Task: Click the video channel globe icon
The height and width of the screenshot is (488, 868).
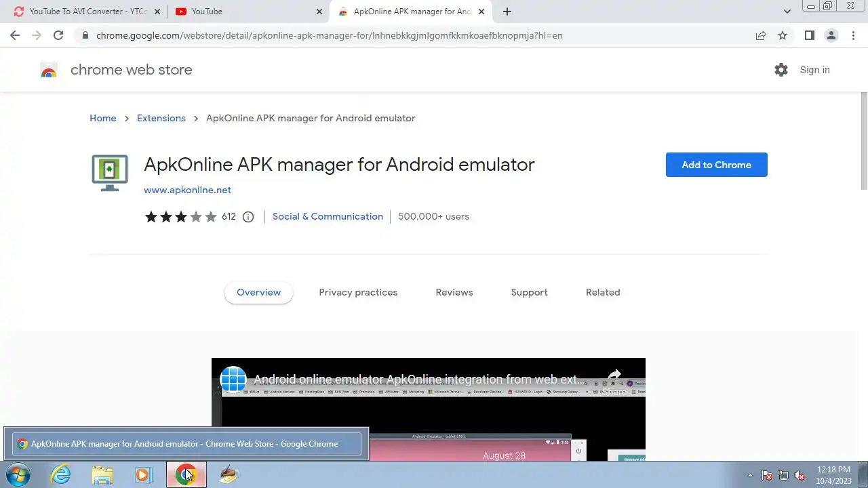Action: [x=233, y=380]
